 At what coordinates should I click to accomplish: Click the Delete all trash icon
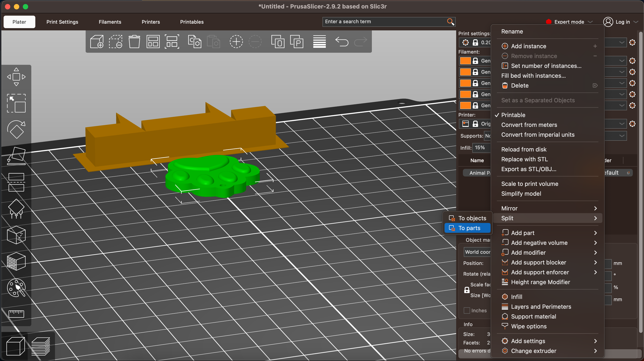tap(134, 42)
